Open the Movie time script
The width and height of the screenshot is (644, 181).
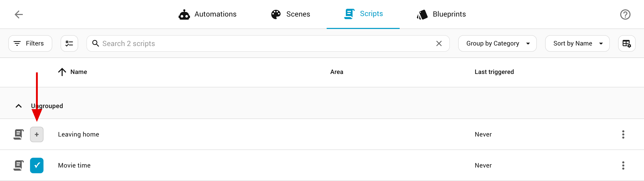tap(74, 165)
